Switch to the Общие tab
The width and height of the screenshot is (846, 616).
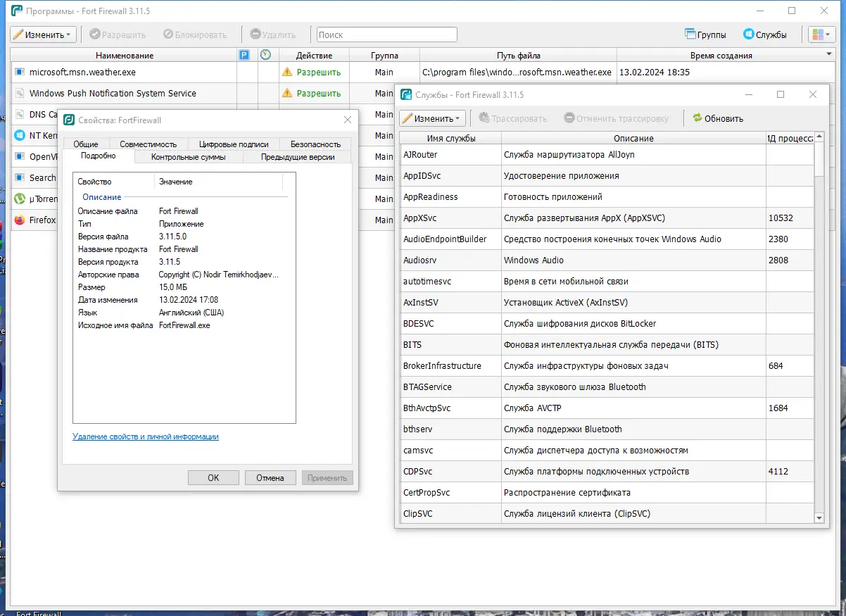pyautogui.click(x=86, y=144)
